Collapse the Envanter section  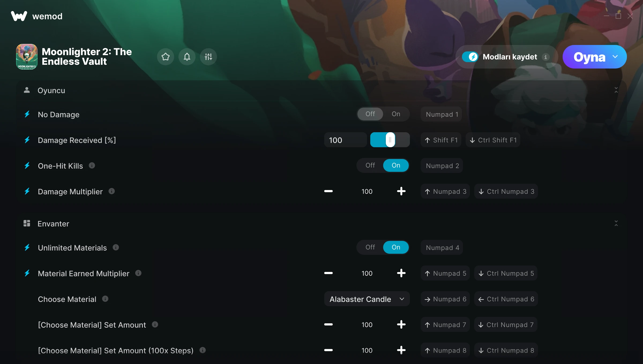click(x=616, y=223)
